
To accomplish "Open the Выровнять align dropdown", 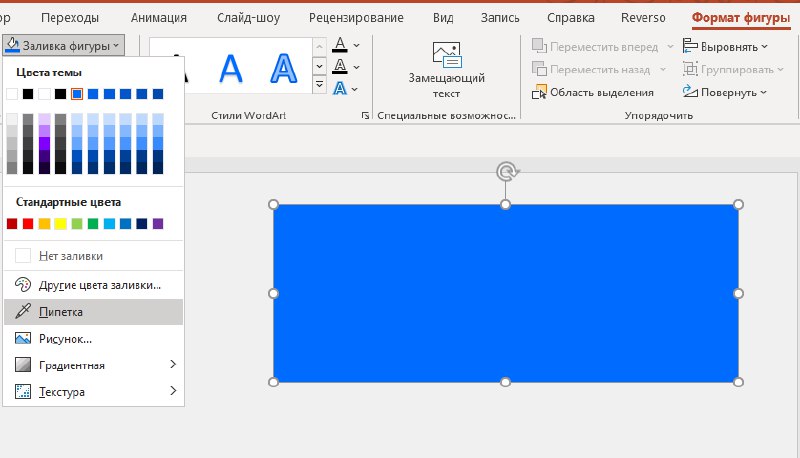I will pyautogui.click(x=725, y=46).
